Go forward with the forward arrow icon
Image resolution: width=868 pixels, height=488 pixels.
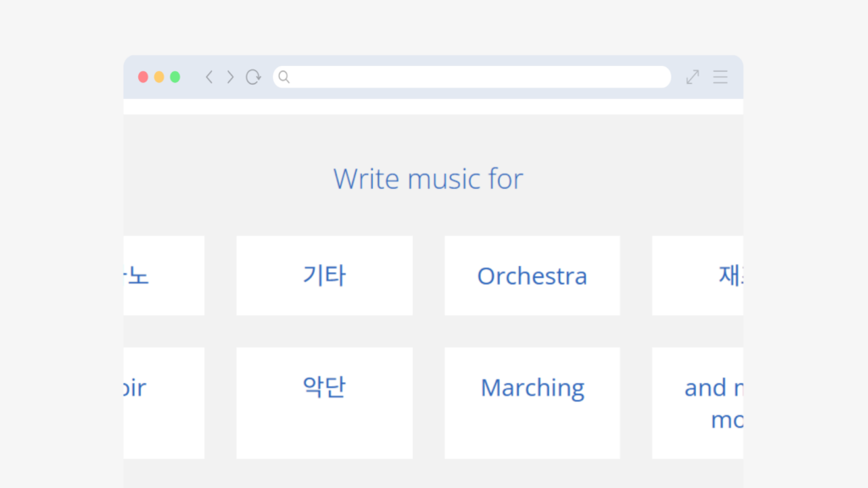(x=230, y=76)
